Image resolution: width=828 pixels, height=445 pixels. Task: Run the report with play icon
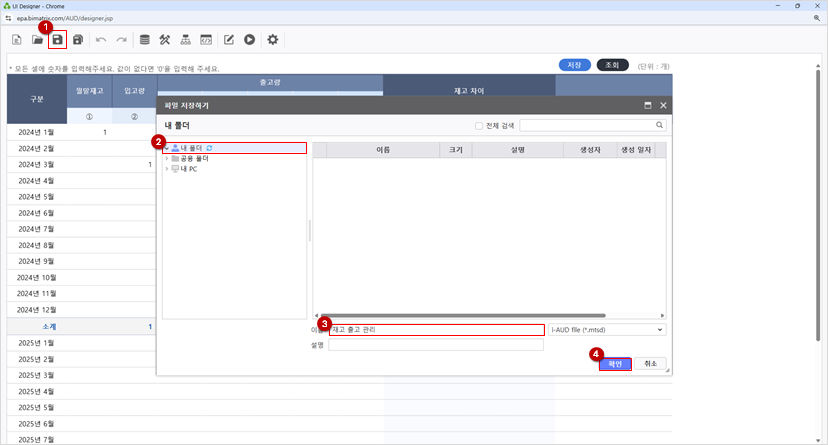tap(249, 40)
